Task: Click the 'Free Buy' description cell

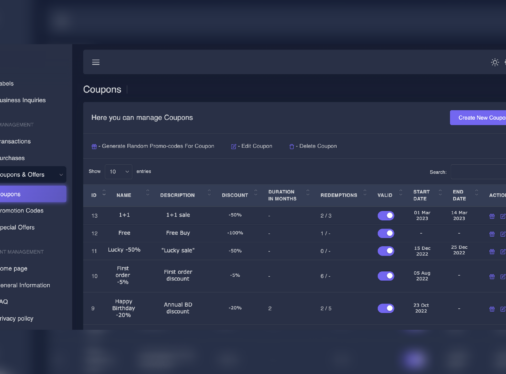Action: tap(178, 233)
